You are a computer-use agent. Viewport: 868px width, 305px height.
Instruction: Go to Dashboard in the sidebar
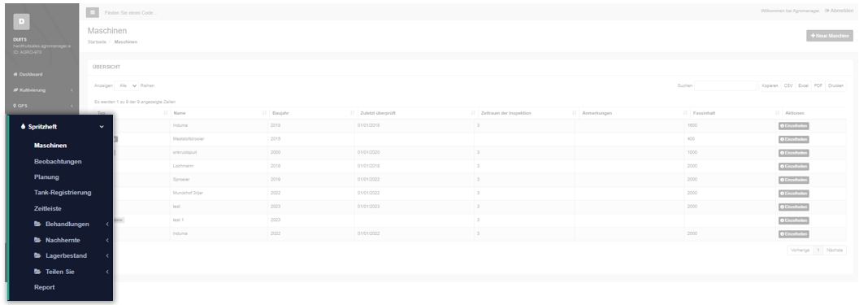click(28, 74)
